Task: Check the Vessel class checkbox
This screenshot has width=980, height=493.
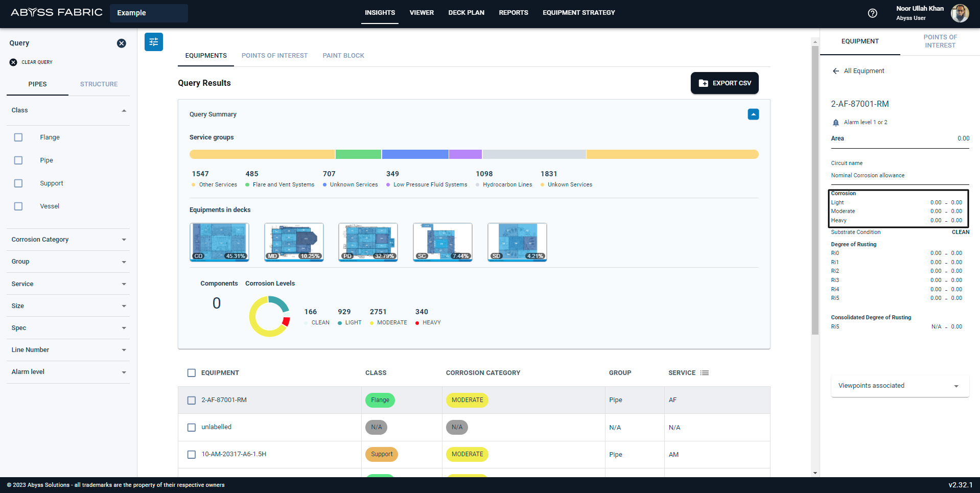Action: 18,206
